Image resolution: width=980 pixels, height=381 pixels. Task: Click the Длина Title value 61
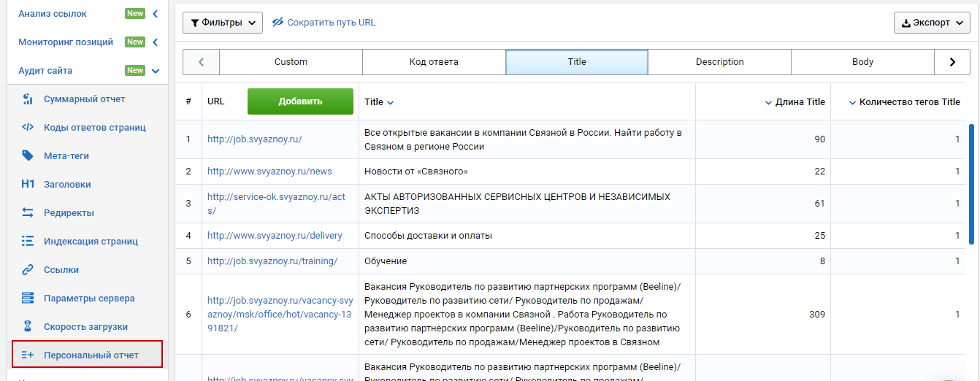tap(820, 204)
